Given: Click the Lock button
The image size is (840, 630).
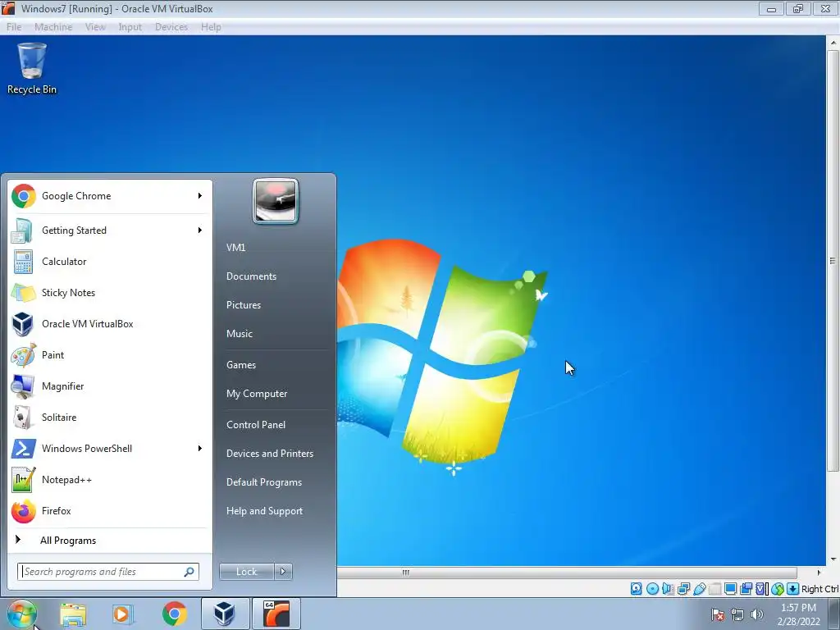Looking at the screenshot, I should [246, 572].
